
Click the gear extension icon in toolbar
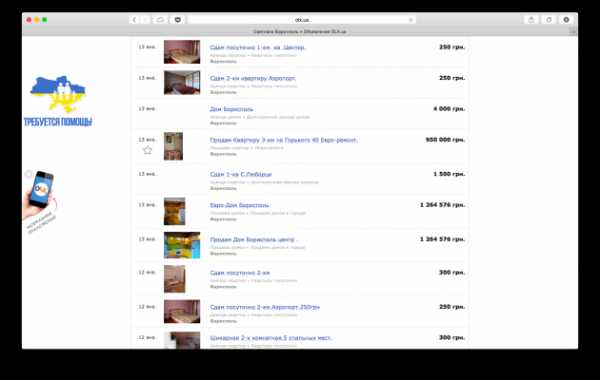pyautogui.click(x=566, y=20)
